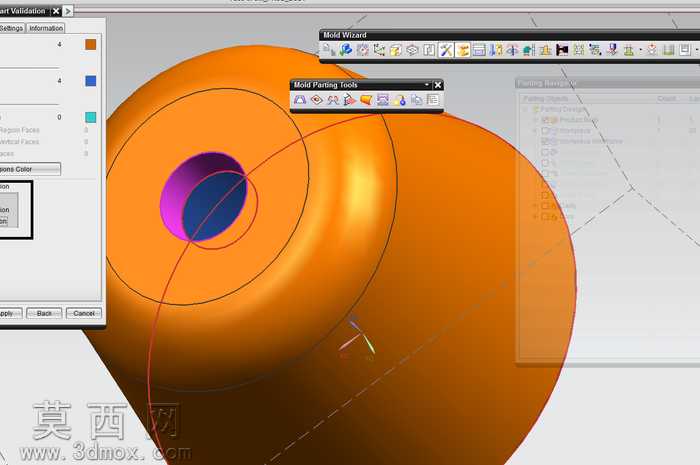This screenshot has height=465, width=700.
Task: Click the Apply button
Action: click(10, 313)
